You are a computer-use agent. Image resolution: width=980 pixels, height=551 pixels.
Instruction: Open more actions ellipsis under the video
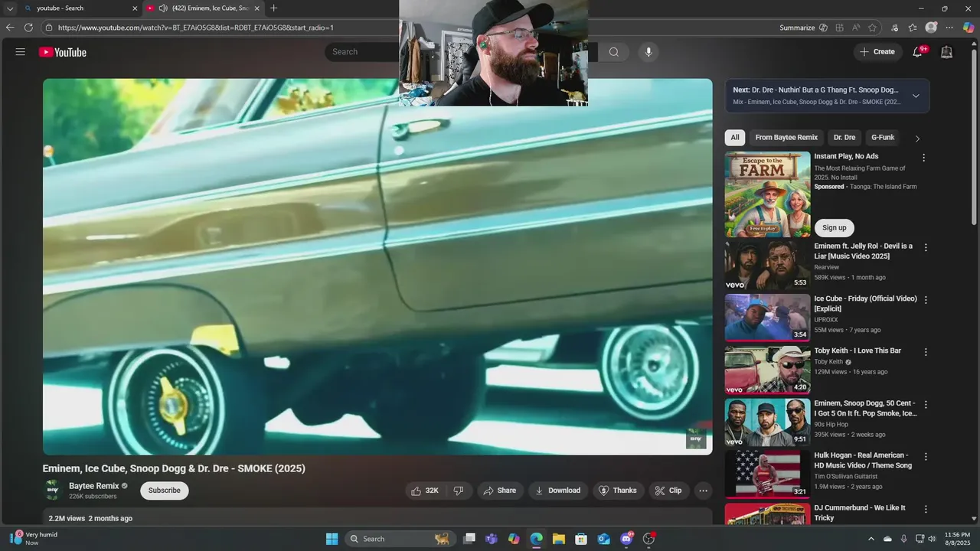tap(703, 491)
